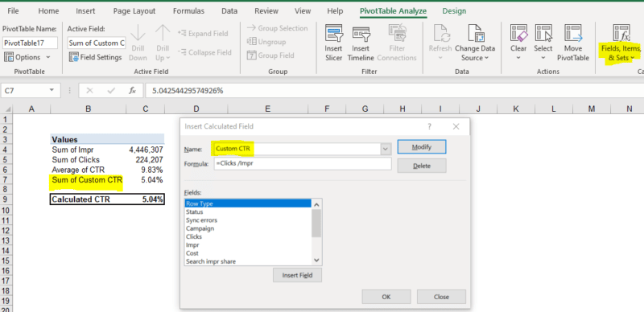
Task: Click Group Field
Action: (270, 55)
